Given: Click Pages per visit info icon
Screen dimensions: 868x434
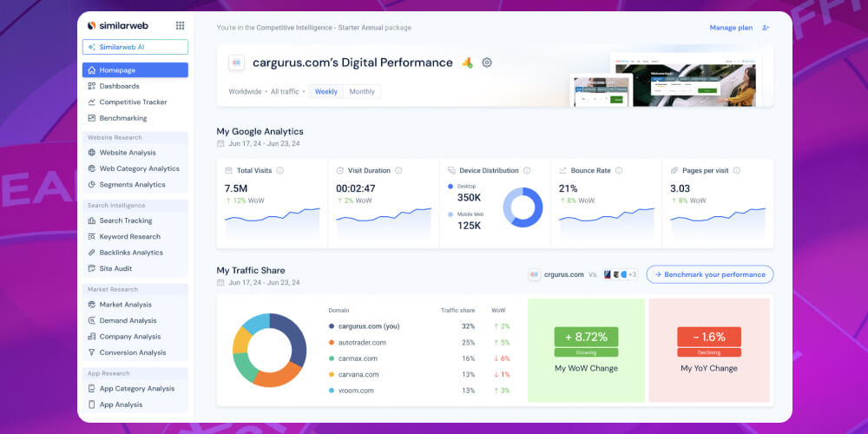Looking at the screenshot, I should [737, 170].
